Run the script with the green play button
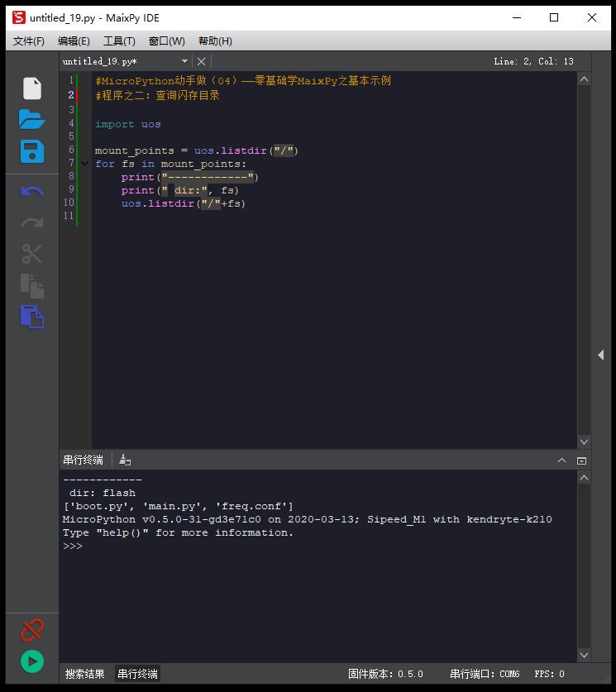Screen dimensions: 616x692 coord(31,661)
